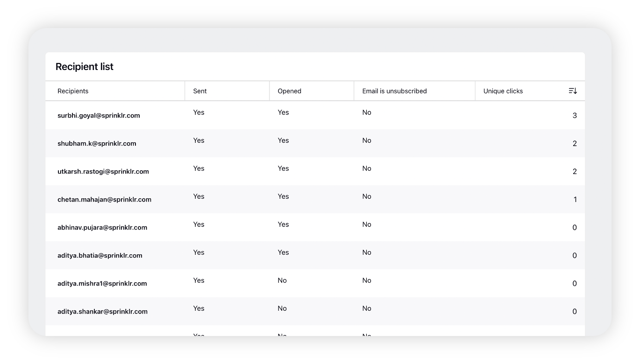The width and height of the screenshot is (640, 364).
Task: Select the Unique clicks column header label
Action: pos(503,91)
